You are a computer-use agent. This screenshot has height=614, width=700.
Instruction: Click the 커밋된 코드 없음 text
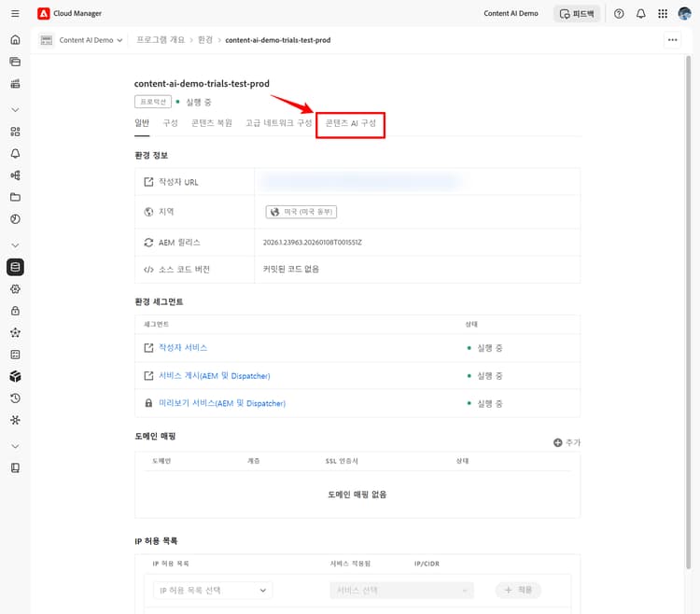pyautogui.click(x=290, y=269)
